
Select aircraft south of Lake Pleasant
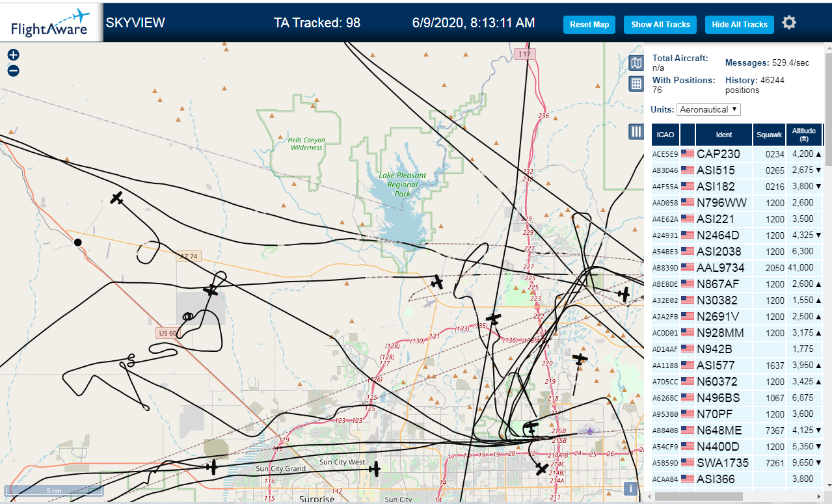[437, 282]
